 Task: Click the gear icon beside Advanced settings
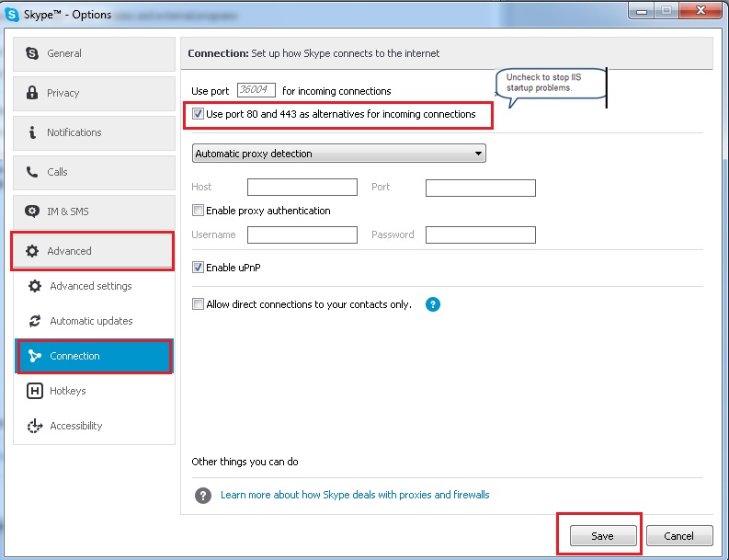pyautogui.click(x=35, y=286)
